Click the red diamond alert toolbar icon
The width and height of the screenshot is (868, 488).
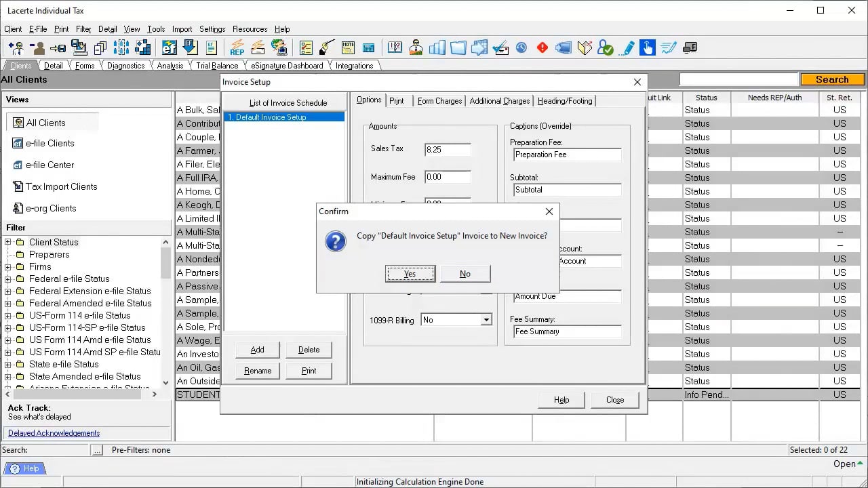pyautogui.click(x=542, y=47)
